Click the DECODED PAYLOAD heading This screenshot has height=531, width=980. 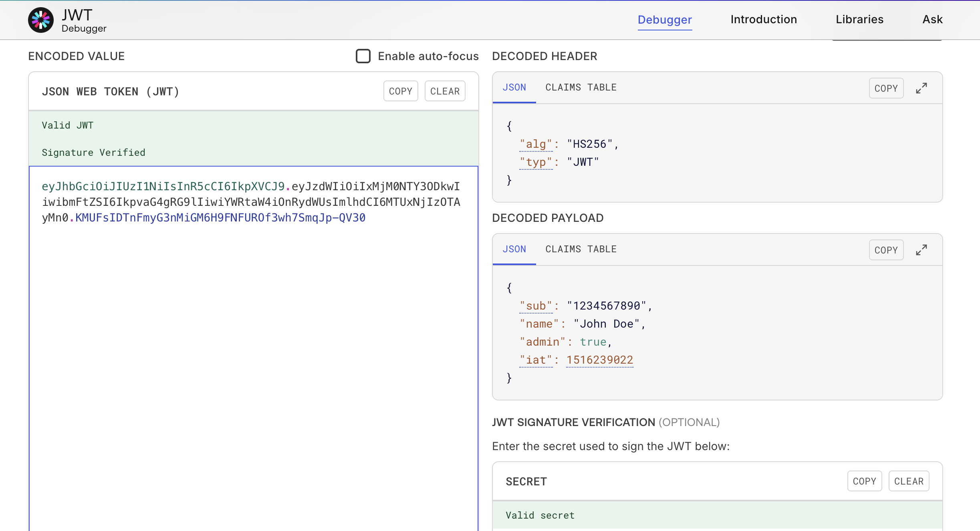(547, 218)
